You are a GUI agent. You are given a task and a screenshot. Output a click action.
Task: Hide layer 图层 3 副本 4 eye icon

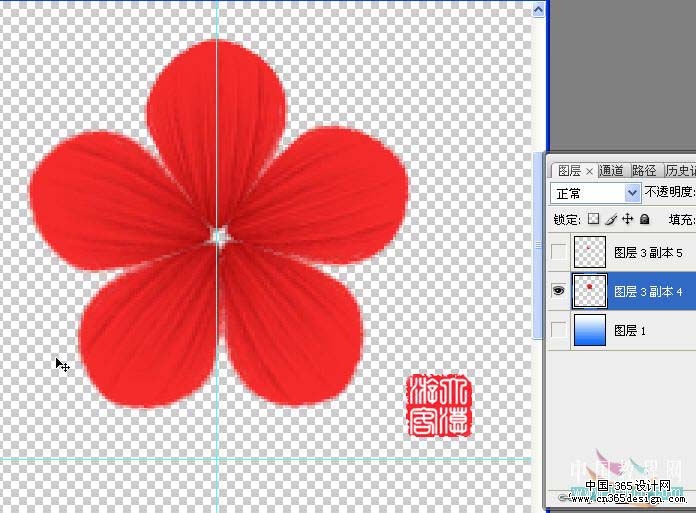click(x=558, y=291)
